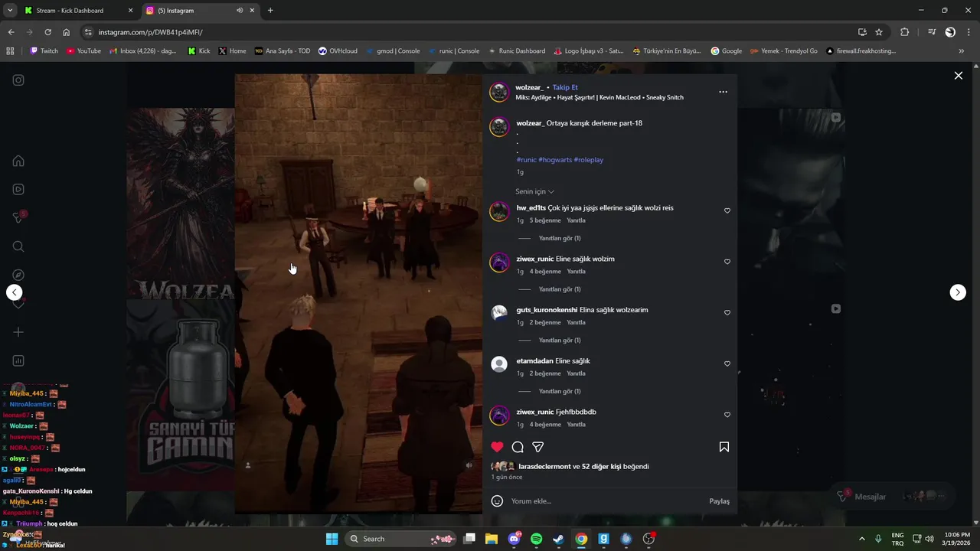This screenshot has height=551, width=980.
Task: Open wolzear_'s profile avatar in header
Action: pos(499,92)
